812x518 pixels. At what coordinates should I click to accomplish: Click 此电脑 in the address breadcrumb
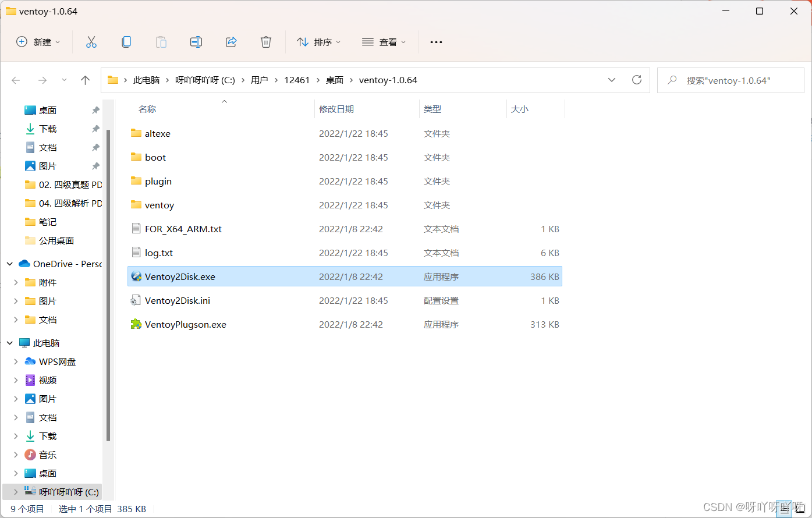pos(146,80)
